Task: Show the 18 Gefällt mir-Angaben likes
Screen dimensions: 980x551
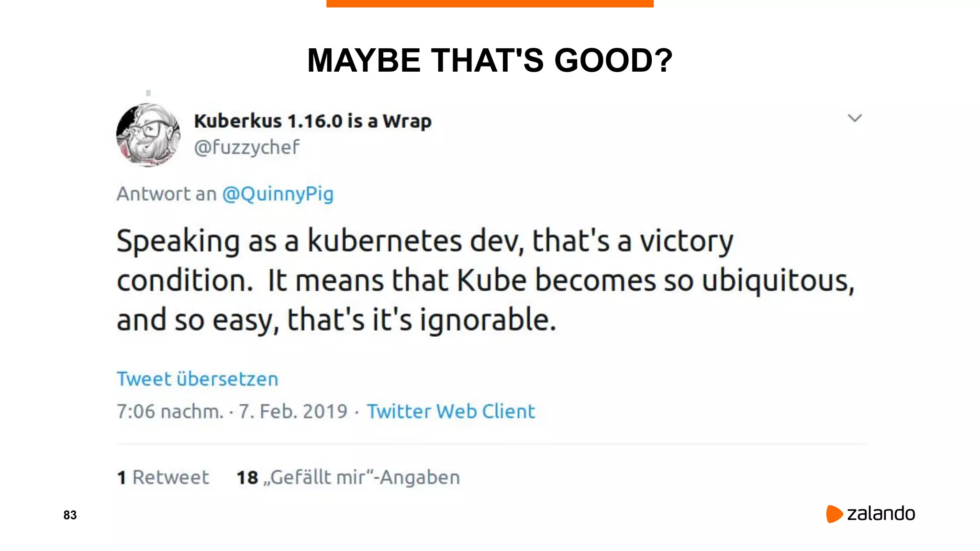Action: coord(348,477)
